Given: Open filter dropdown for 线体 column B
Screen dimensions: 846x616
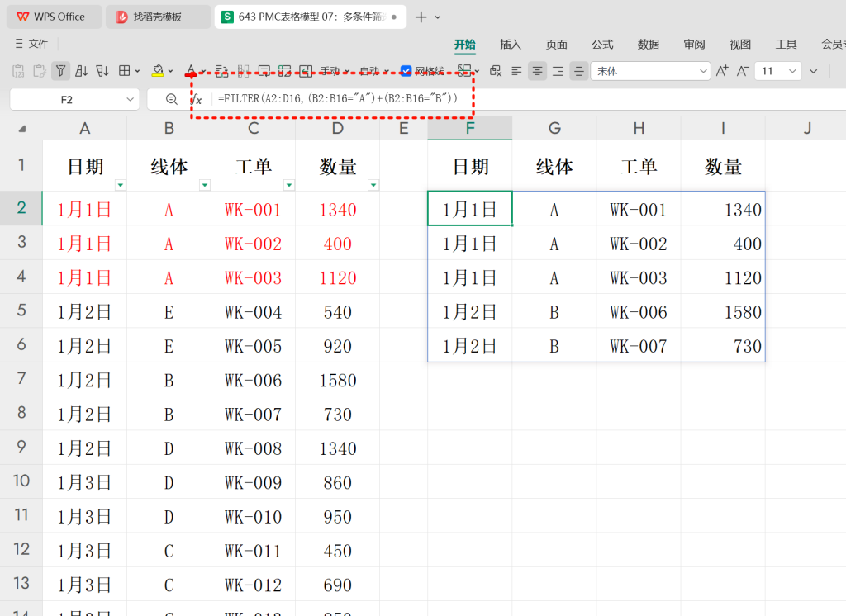Looking at the screenshot, I should pos(205,185).
